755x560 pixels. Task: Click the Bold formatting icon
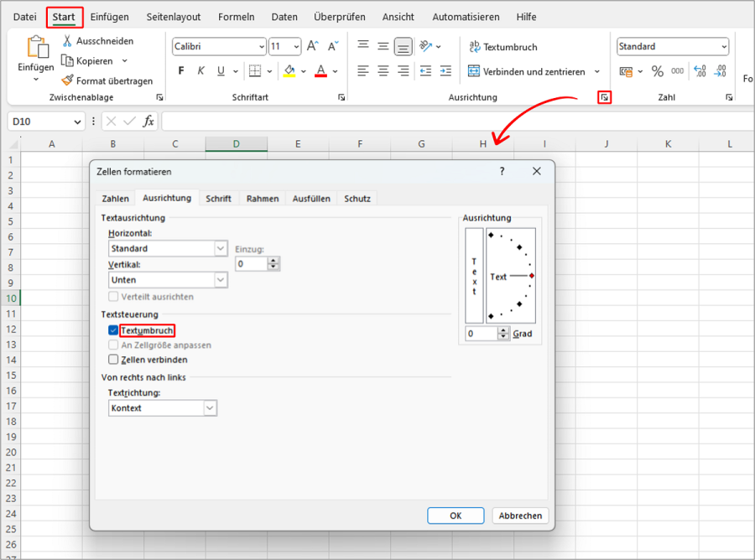pyautogui.click(x=180, y=71)
